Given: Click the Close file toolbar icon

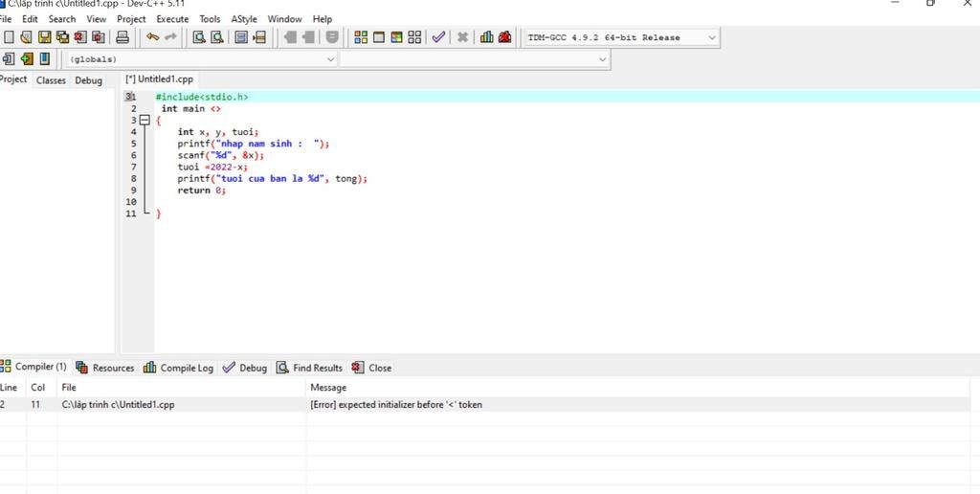Looking at the screenshot, I should coord(80,37).
